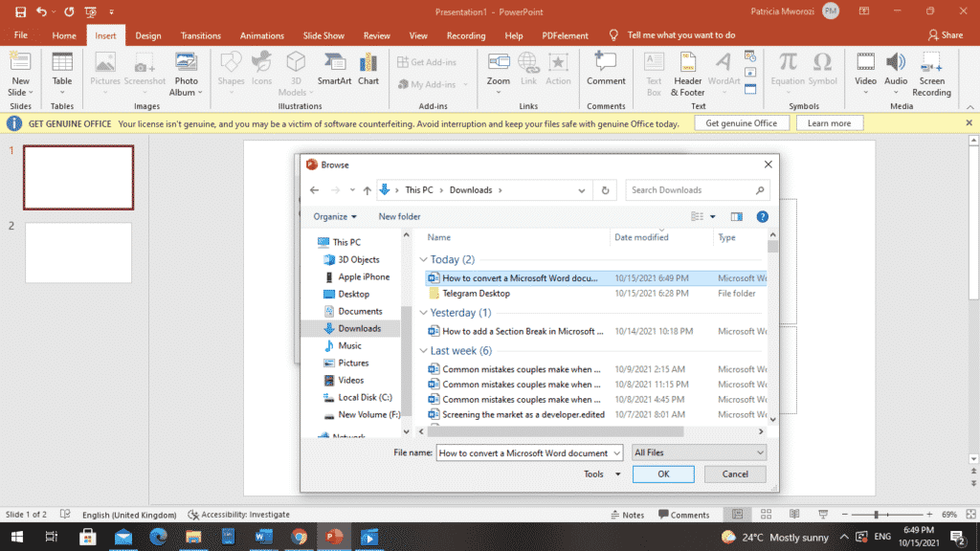980x551 pixels.
Task: Collapse the Yesterday (1) group
Action: pyautogui.click(x=423, y=313)
